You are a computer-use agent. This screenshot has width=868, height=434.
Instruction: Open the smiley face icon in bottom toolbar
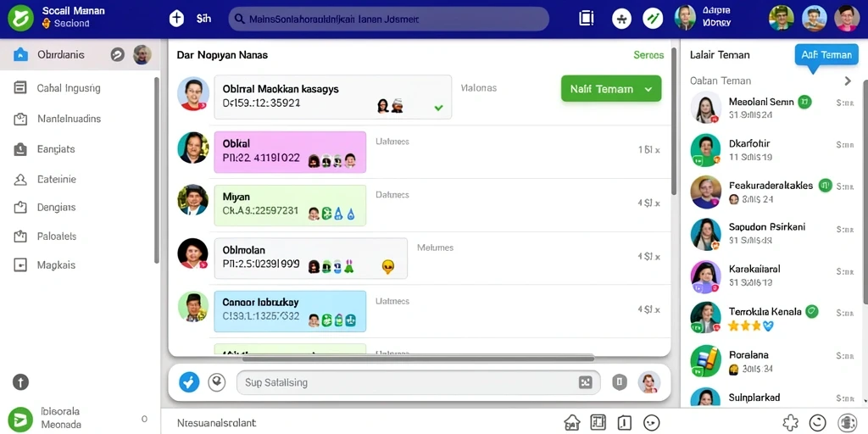coord(654,422)
